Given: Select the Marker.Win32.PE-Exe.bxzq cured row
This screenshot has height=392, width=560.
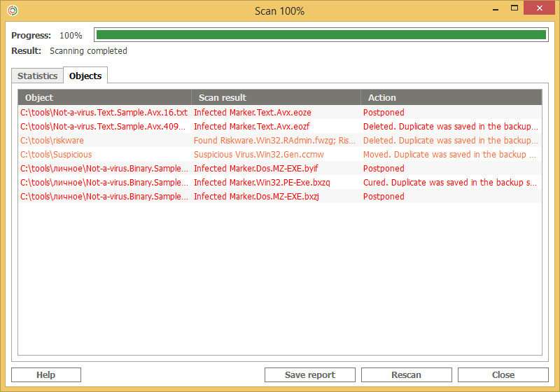Looking at the screenshot, I should click(279, 183).
